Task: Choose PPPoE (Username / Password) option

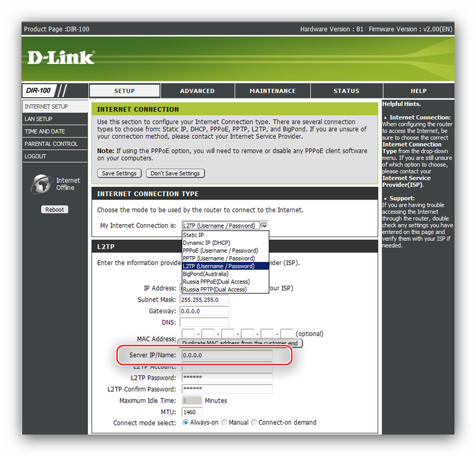Action: [225, 251]
